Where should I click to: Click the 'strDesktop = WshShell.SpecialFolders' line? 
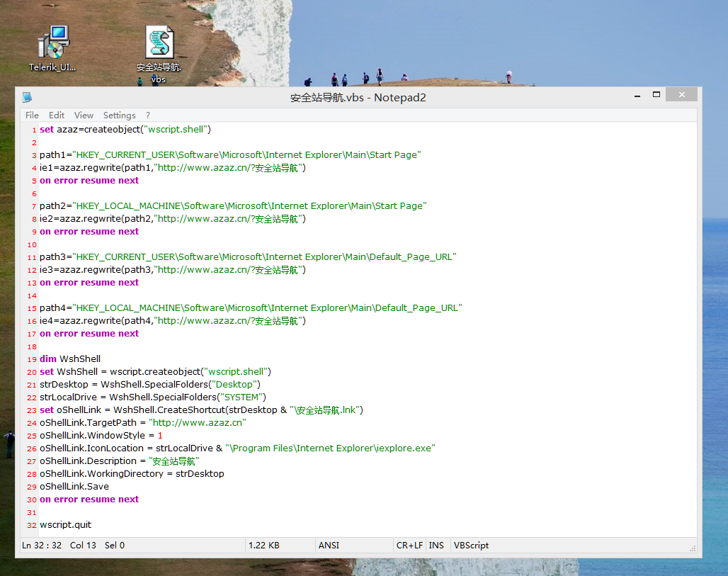150,385
